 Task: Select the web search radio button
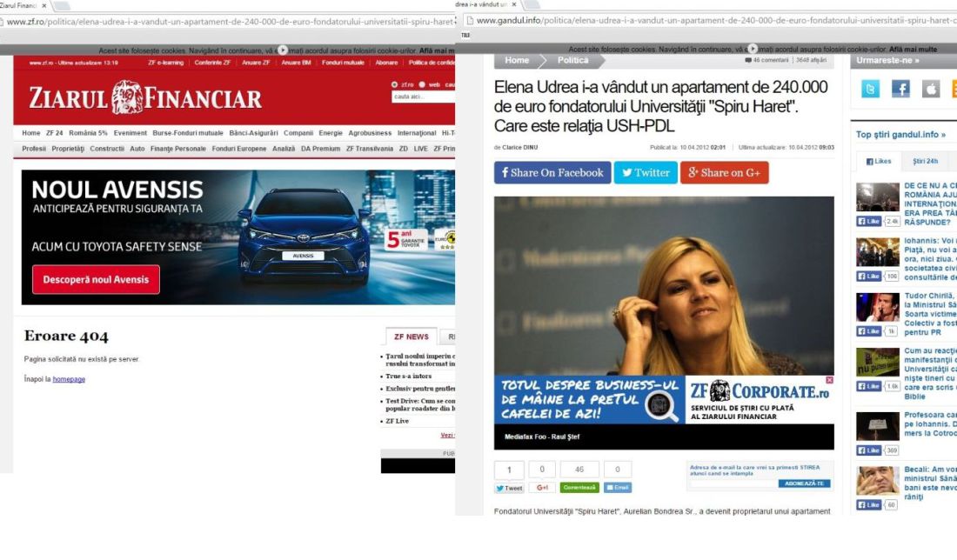(x=422, y=85)
